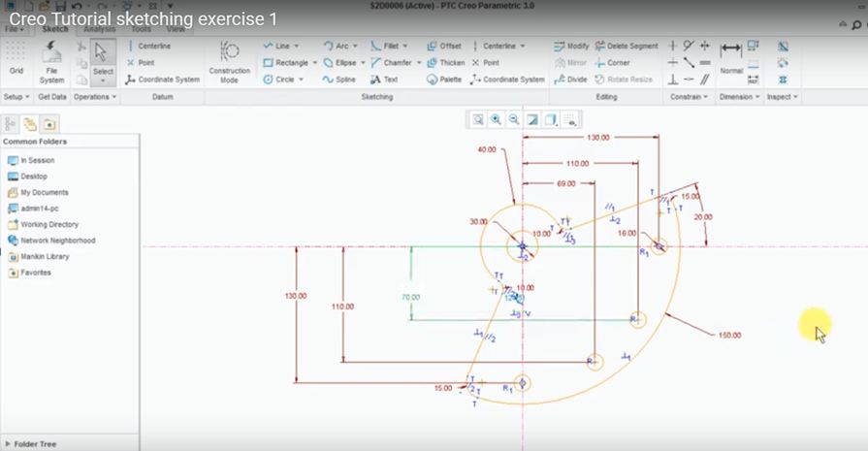Expand the Line tool dropdown arrow
This screenshot has width=868, height=451.
[296, 46]
